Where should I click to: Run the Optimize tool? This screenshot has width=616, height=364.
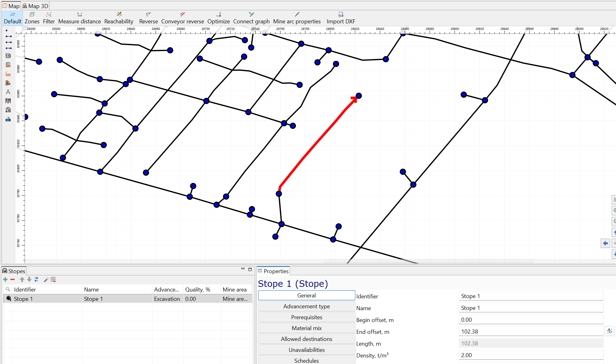(219, 18)
